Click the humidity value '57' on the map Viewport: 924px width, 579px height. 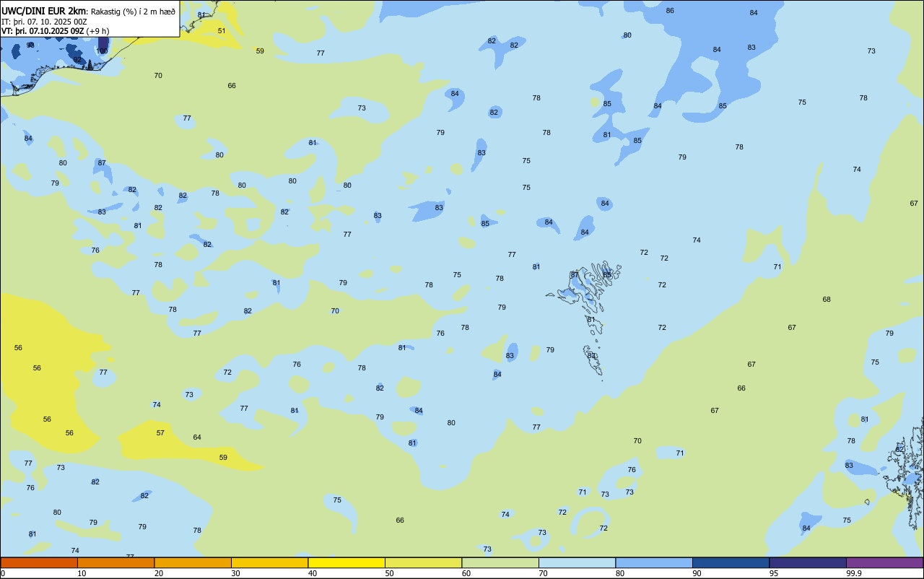(x=160, y=432)
